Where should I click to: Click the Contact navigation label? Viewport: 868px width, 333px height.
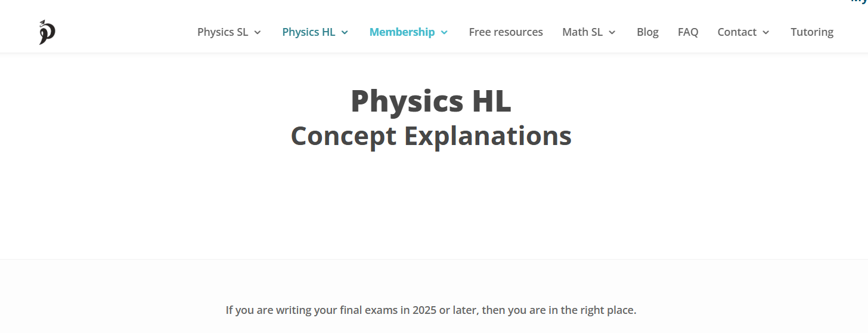[737, 32]
